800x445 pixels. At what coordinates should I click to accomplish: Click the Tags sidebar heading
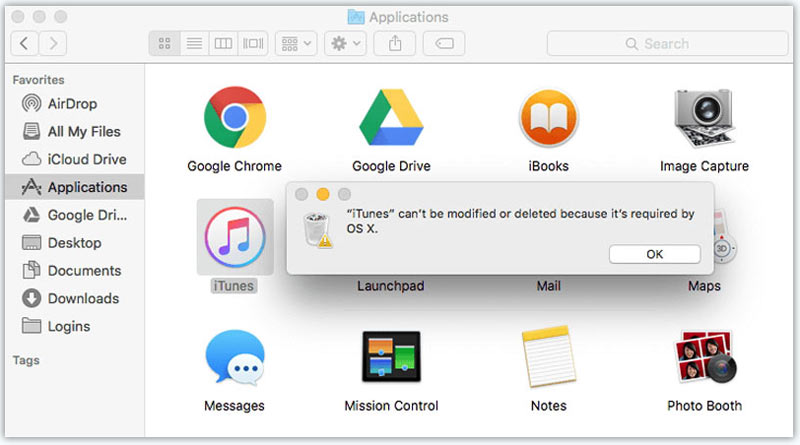(26, 360)
